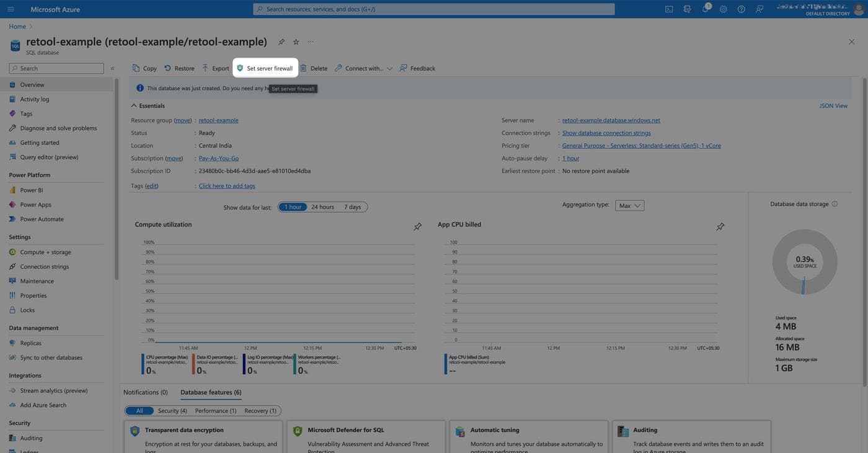The width and height of the screenshot is (868, 453).
Task: Select the 24 hours time range
Action: tap(322, 207)
